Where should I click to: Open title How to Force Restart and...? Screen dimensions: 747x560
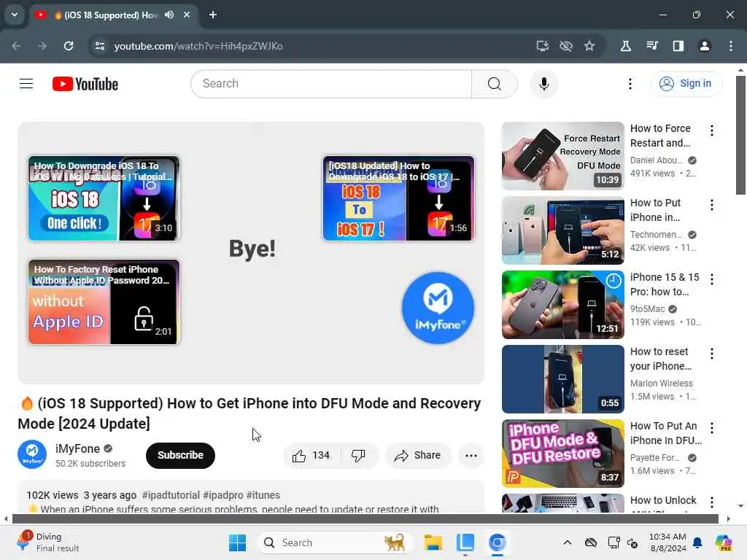(660, 136)
